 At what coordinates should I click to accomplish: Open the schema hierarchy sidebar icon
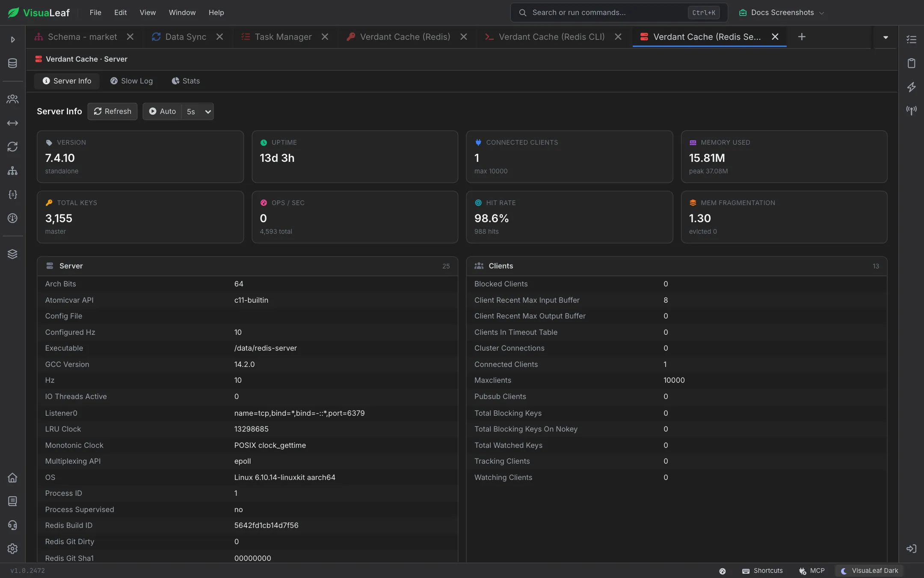coord(12,171)
